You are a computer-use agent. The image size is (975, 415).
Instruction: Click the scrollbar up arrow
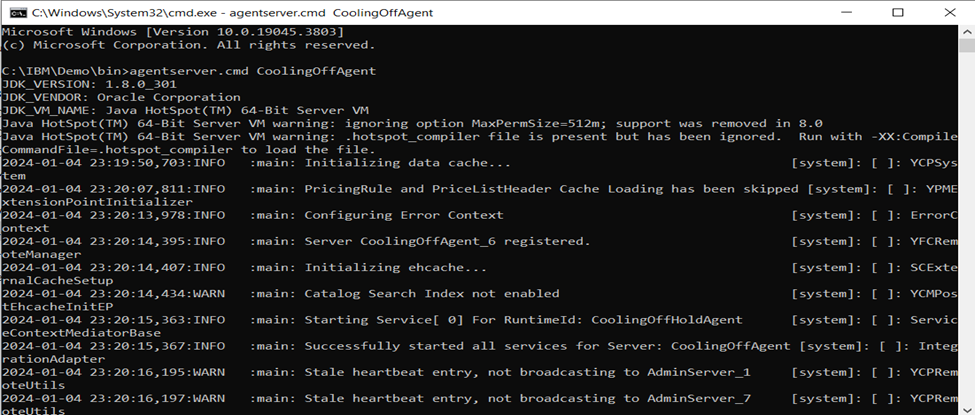[967, 33]
